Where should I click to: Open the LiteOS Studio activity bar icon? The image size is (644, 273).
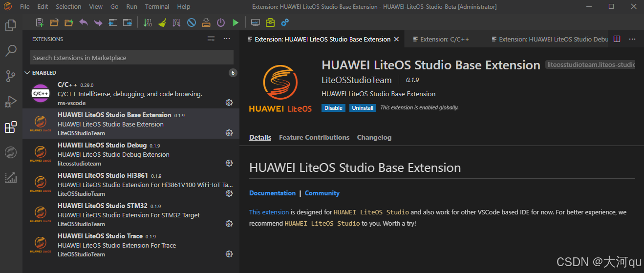[x=11, y=152]
